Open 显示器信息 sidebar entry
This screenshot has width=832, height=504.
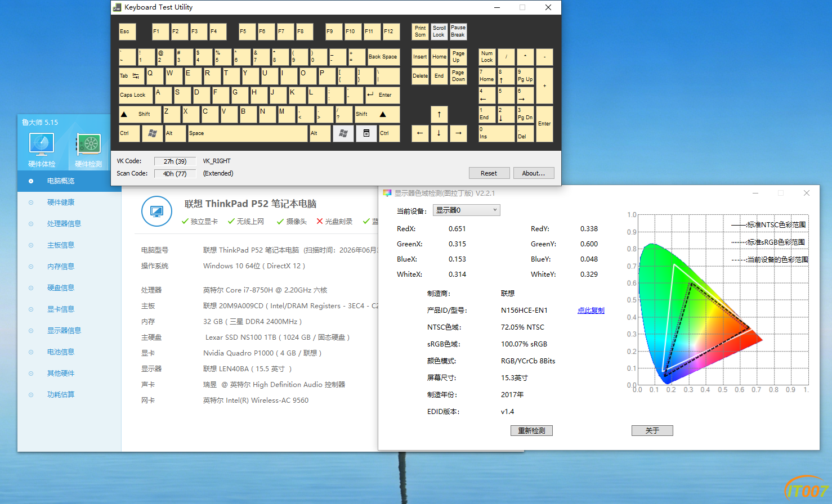tap(64, 331)
